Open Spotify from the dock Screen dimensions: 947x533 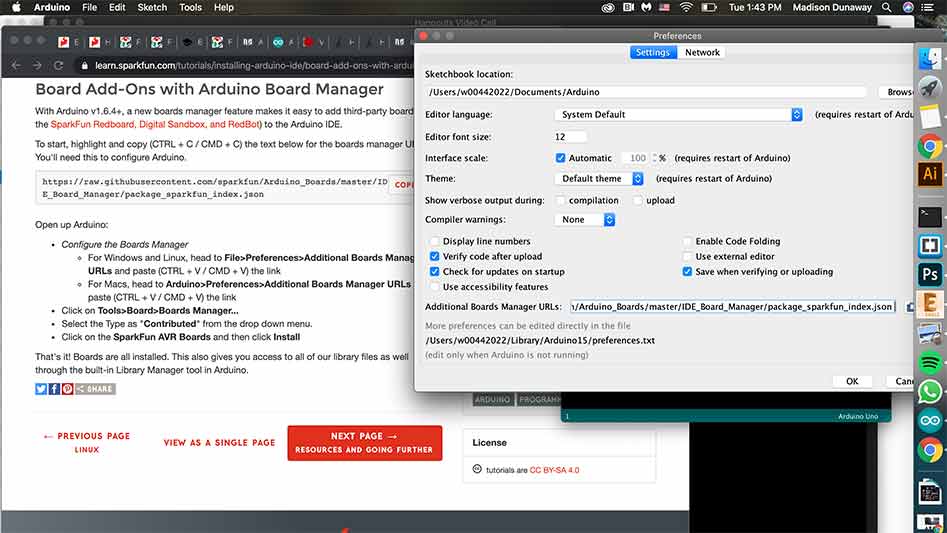pos(929,363)
